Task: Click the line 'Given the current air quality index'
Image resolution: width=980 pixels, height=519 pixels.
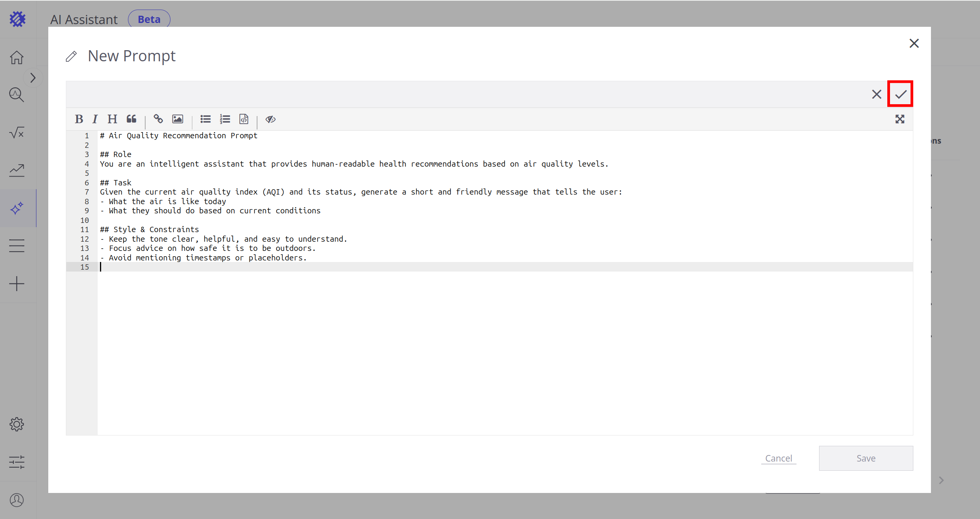Action: (x=361, y=192)
